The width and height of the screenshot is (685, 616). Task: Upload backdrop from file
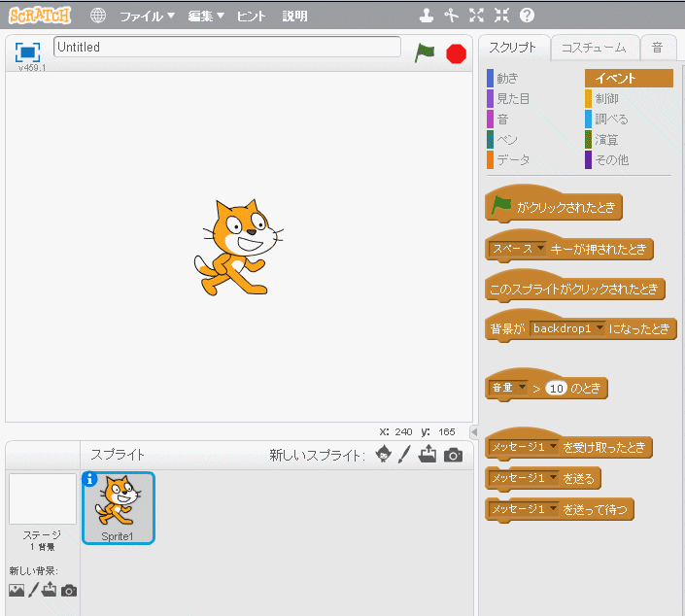tap(49, 590)
